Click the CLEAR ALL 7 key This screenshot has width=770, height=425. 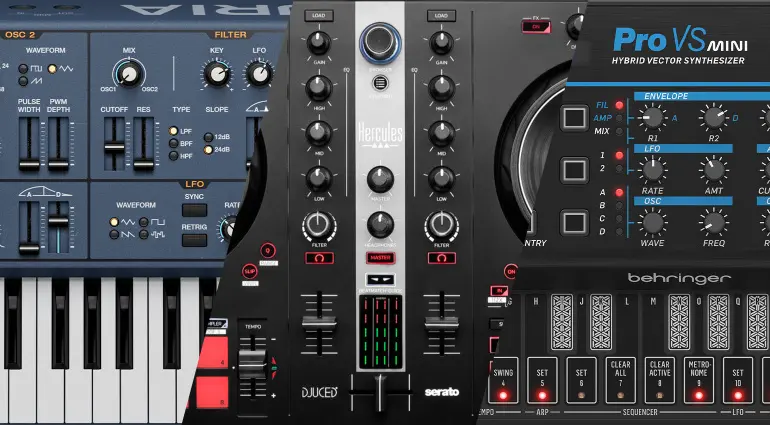(621, 380)
